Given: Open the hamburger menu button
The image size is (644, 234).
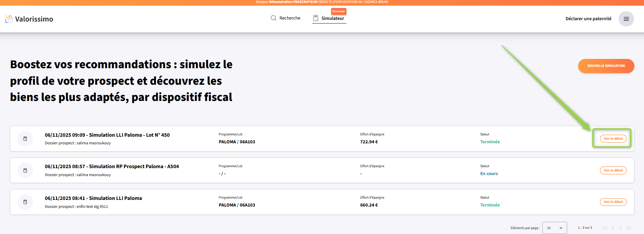Looking at the screenshot, I should [x=626, y=19].
